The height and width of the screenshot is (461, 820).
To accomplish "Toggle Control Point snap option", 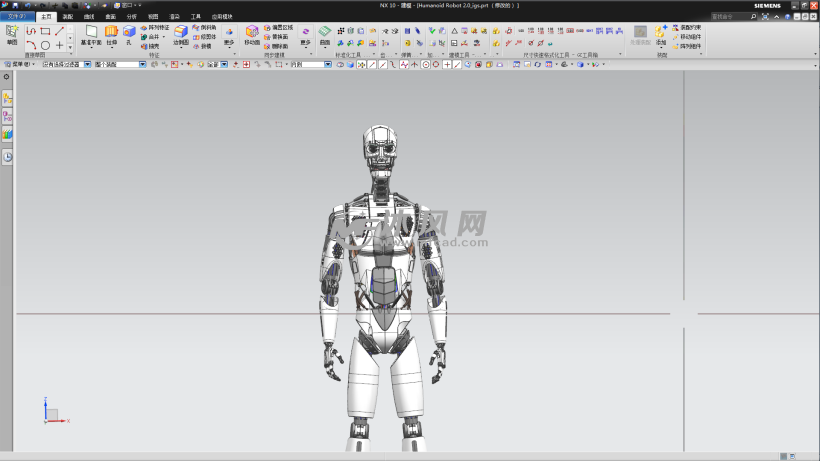I will pos(393,65).
